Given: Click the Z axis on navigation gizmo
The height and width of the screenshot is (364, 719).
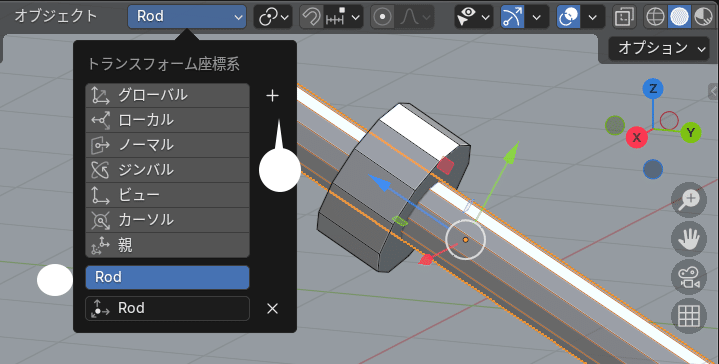Looking at the screenshot, I should (653, 88).
